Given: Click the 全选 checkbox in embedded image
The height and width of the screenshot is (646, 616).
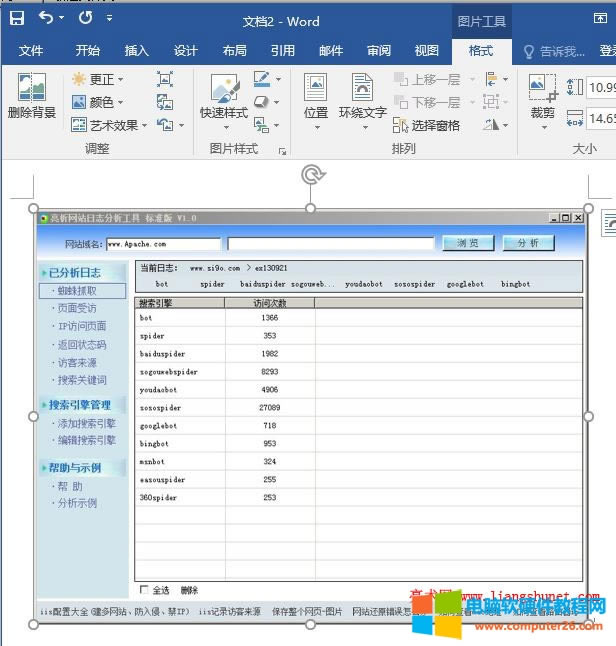Looking at the screenshot, I should pos(144,590).
